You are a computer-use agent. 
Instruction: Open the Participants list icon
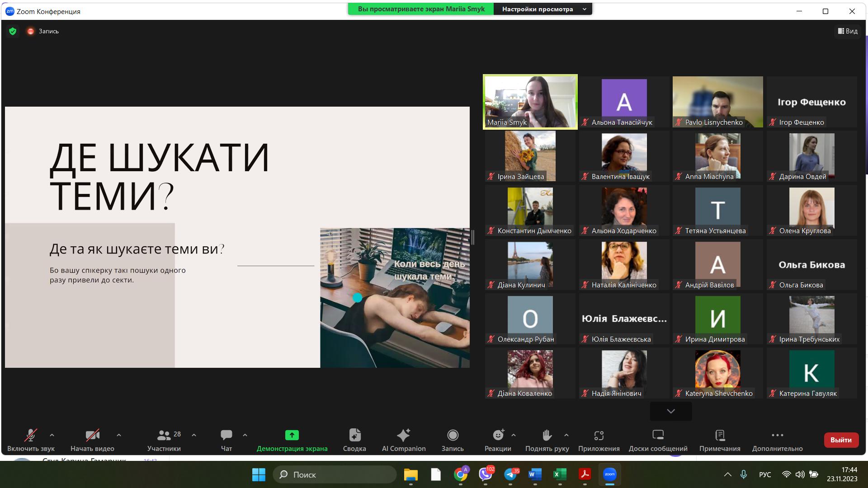pyautogui.click(x=164, y=435)
